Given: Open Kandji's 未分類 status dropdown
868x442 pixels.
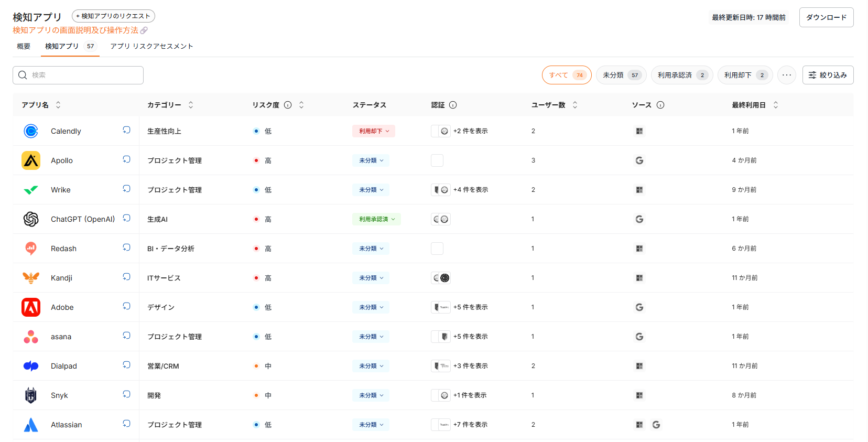Looking at the screenshot, I should [x=371, y=278].
